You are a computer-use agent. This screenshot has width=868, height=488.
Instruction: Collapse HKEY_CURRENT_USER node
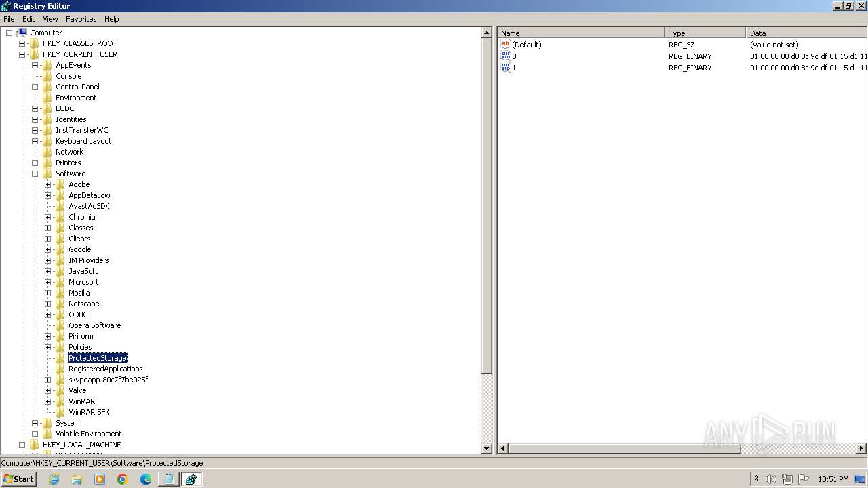pos(22,54)
